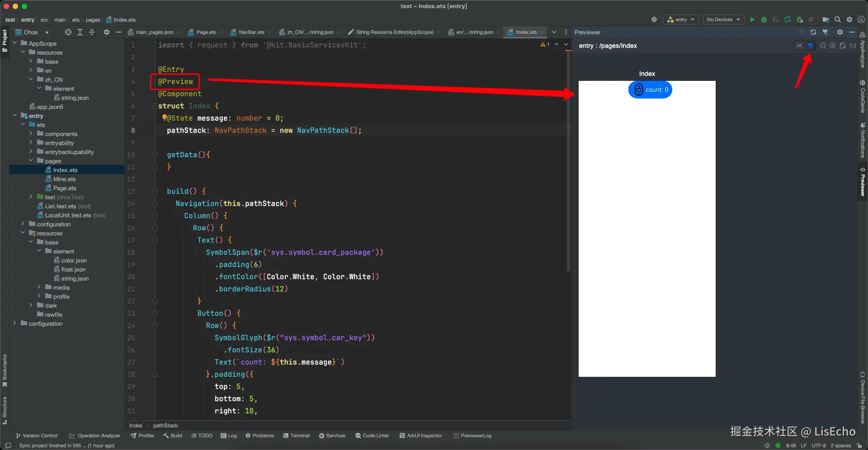
Task: Open the Code Linter tool window
Action: [372, 436]
